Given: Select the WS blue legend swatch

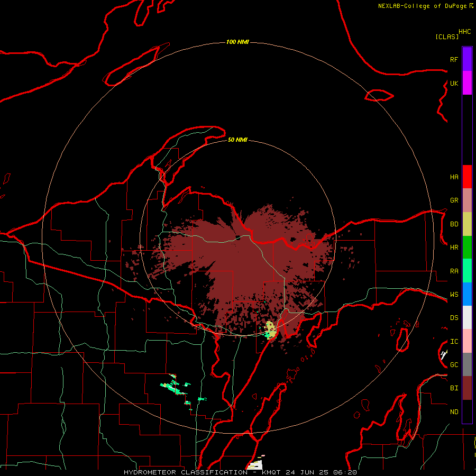Looking at the screenshot, I should [x=467, y=294].
